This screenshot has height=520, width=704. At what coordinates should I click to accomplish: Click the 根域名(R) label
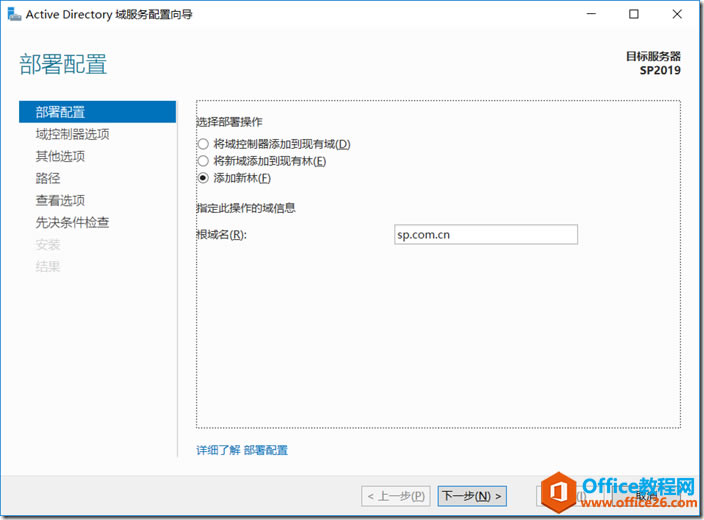click(x=222, y=234)
